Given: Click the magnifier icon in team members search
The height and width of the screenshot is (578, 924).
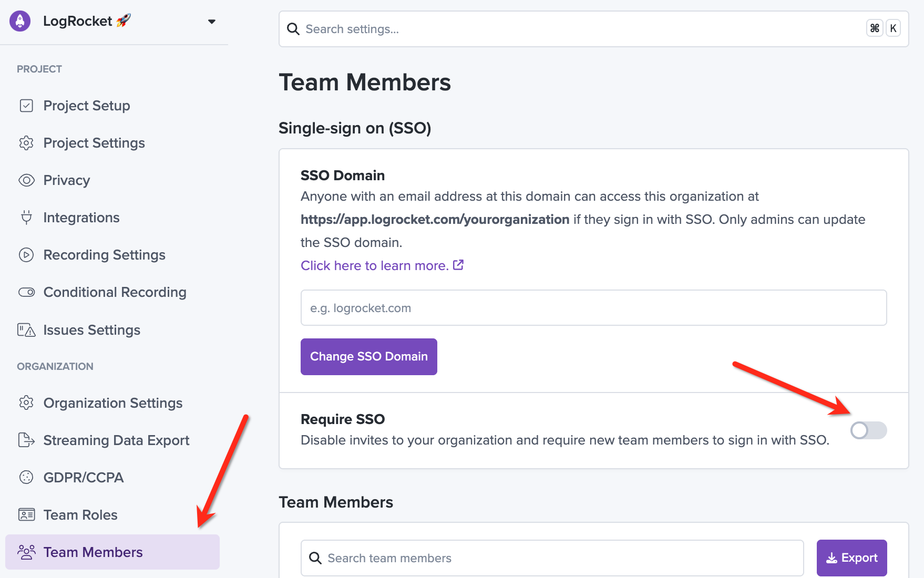Looking at the screenshot, I should pyautogui.click(x=315, y=558).
